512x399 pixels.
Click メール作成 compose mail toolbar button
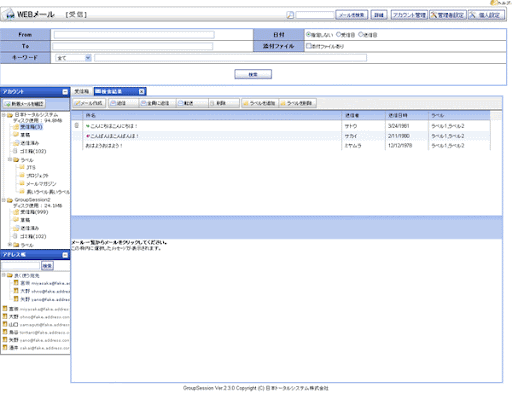[x=89, y=103]
